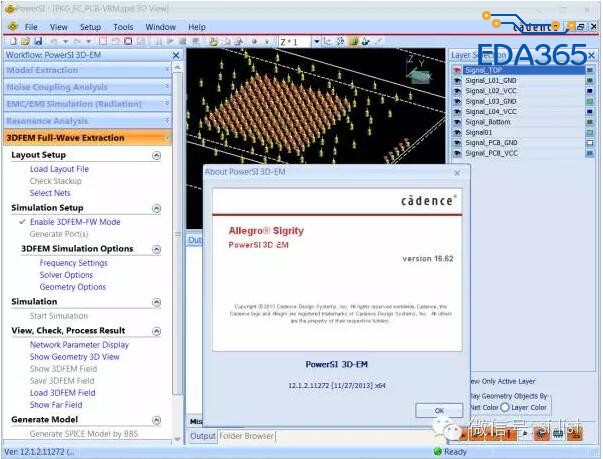
Task: Collapse the 3DFEM Simulation Options group
Action: 156,249
